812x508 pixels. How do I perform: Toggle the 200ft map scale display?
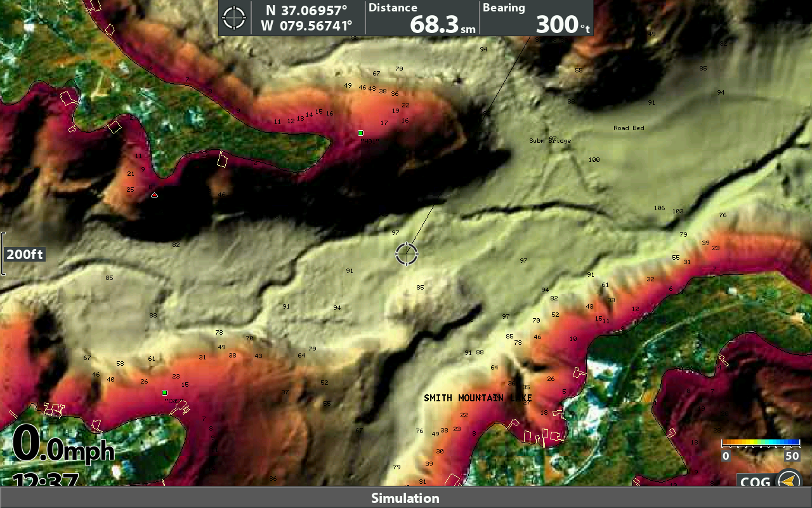coord(25,254)
